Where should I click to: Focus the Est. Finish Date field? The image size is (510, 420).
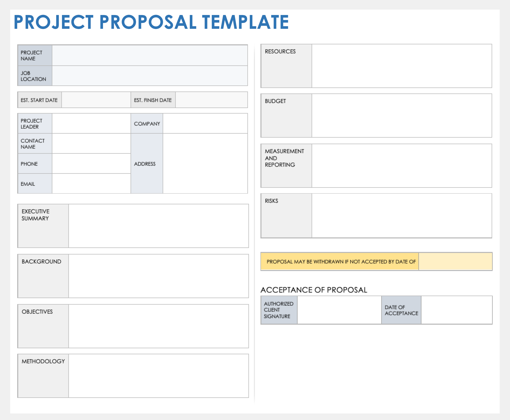tap(211, 100)
